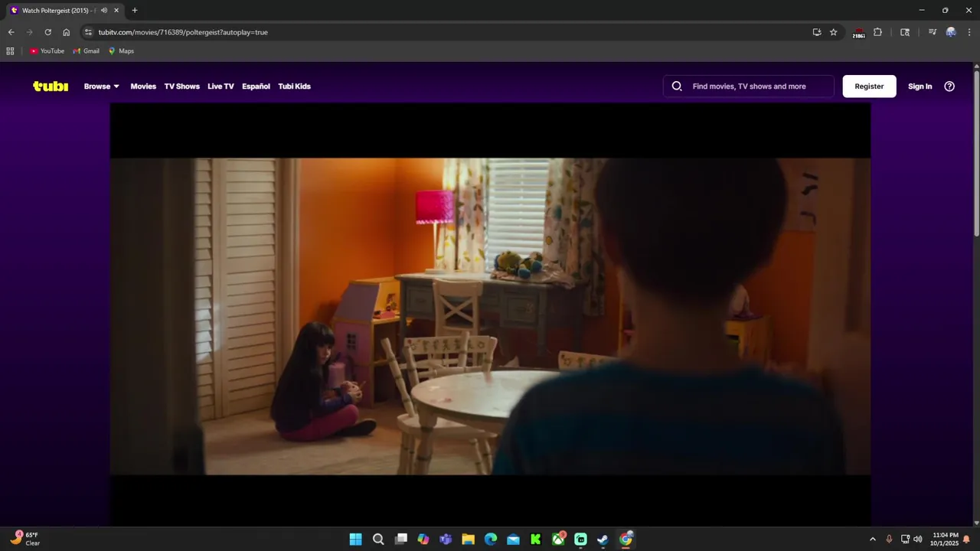Click the Tubi logo
Screen dimensions: 980x551
51,86
